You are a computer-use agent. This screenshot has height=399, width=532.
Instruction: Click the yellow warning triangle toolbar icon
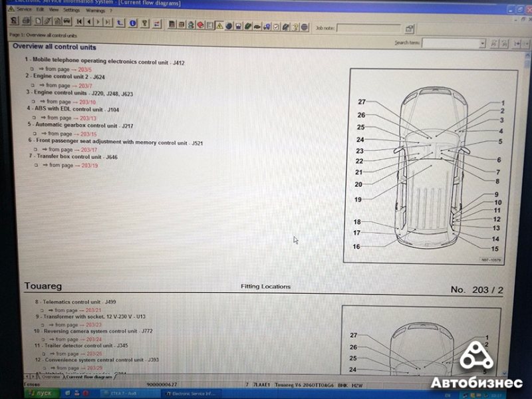[219, 26]
